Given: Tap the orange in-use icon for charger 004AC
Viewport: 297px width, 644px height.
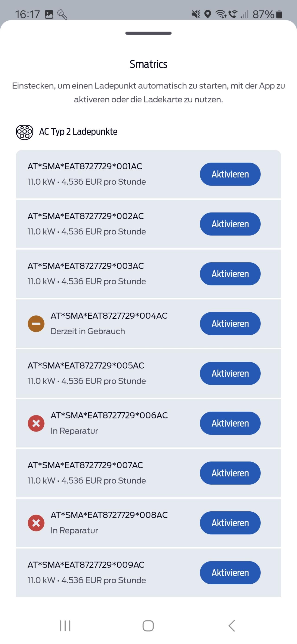Looking at the screenshot, I should coord(36,324).
